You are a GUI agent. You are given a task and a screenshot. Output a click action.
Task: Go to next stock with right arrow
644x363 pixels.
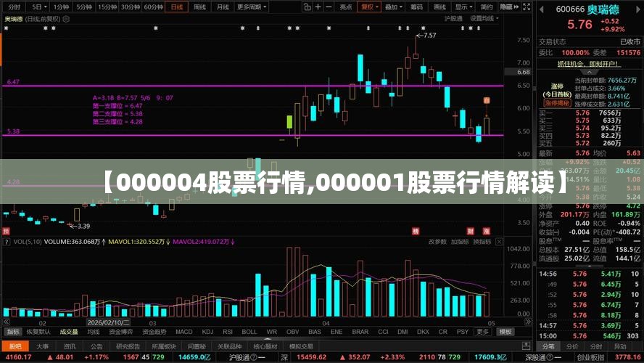pos(639,9)
